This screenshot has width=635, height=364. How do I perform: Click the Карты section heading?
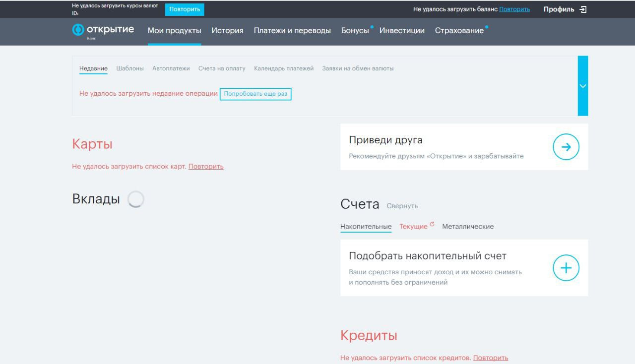click(x=92, y=144)
